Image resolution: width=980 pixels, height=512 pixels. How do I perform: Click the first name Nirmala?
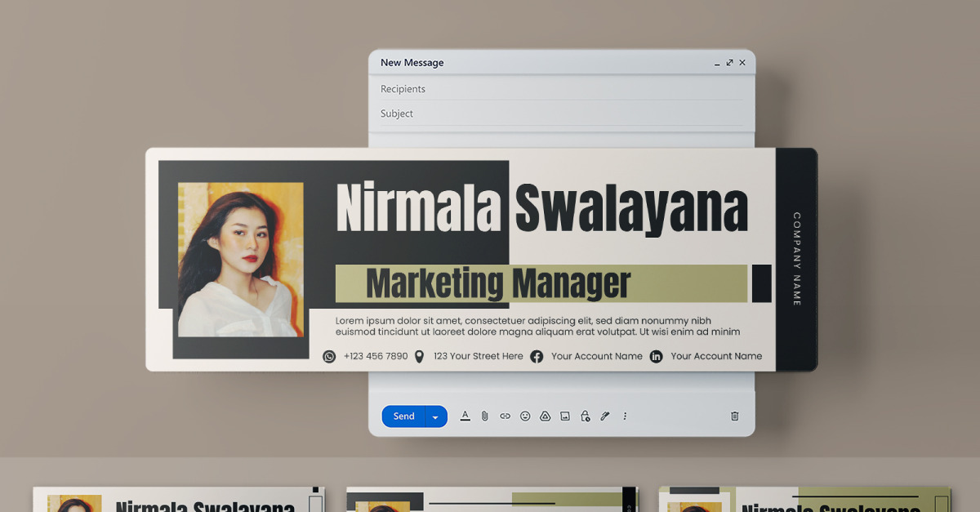pos(418,207)
